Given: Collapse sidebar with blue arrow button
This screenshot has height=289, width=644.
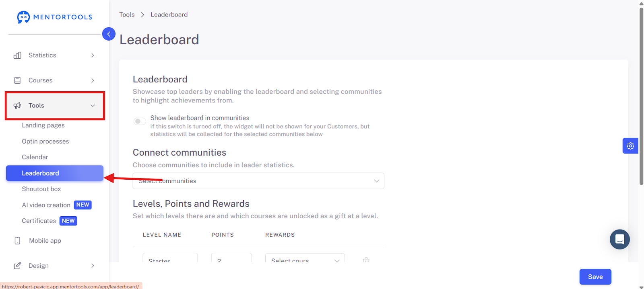Looking at the screenshot, I should 109,34.
